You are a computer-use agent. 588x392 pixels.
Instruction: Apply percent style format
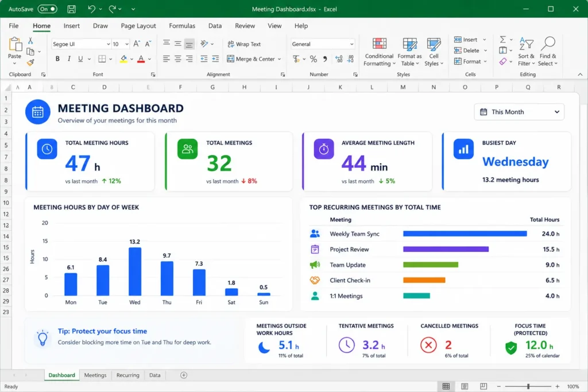(314, 59)
